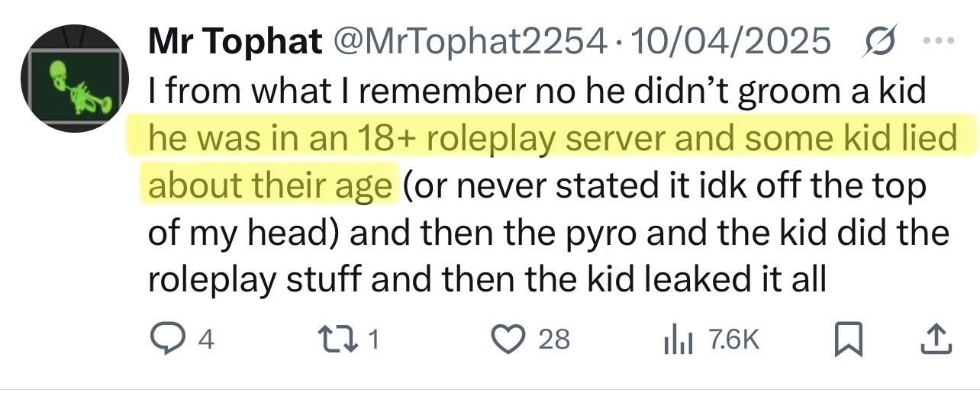Image resolution: width=980 pixels, height=399 pixels.
Task: Click the 7.6K views count
Action: 733,339
